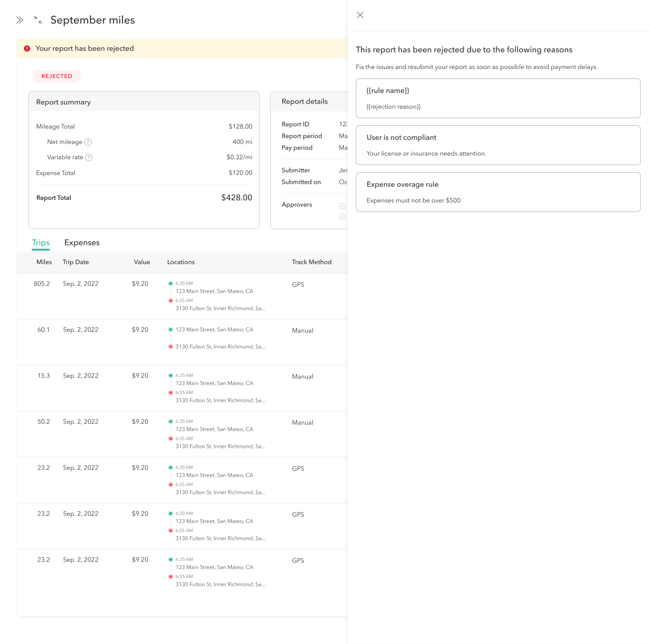This screenshot has height=644, width=649.
Task: Switch to the Expenses tab
Action: (x=82, y=243)
